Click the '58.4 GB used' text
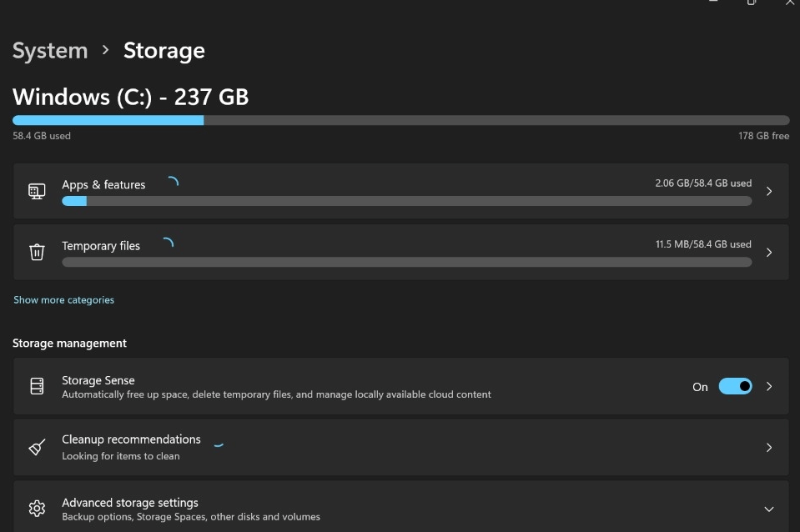Screen dimensions: 800x532 [x=42, y=136]
